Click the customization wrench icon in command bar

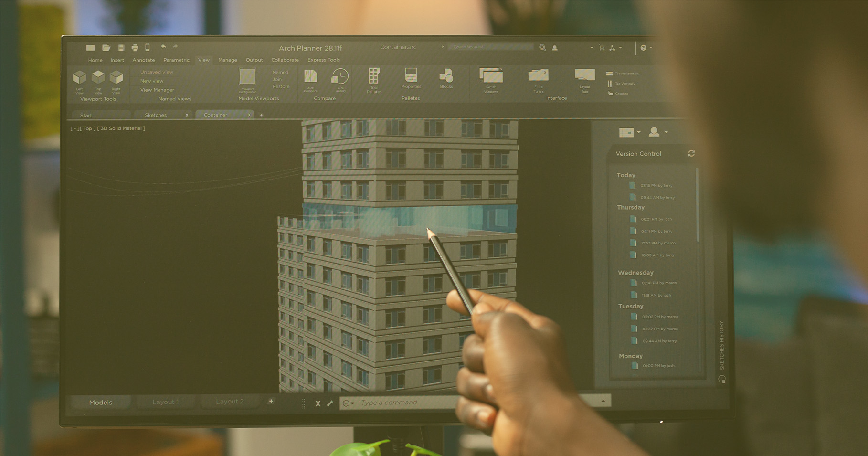click(x=330, y=403)
